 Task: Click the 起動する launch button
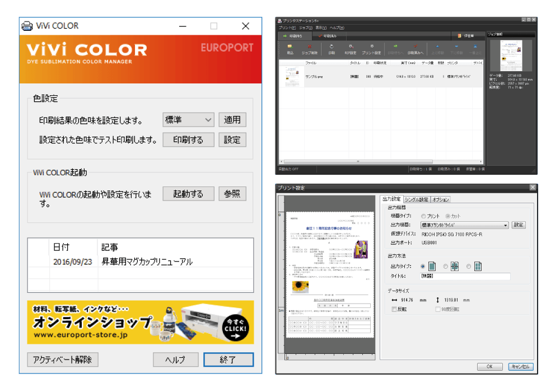click(x=188, y=194)
